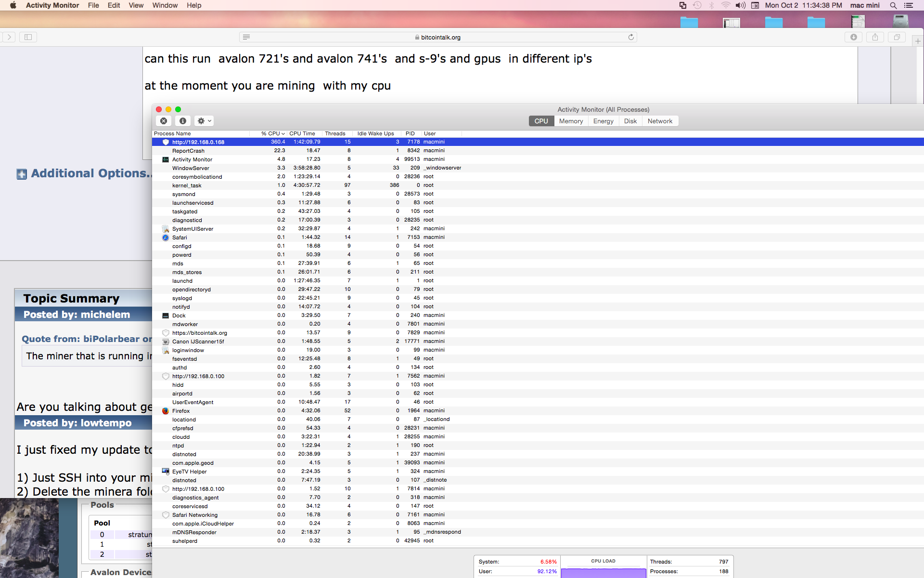Open the Edit menu
Image resolution: width=924 pixels, height=578 pixels.
tap(114, 5)
